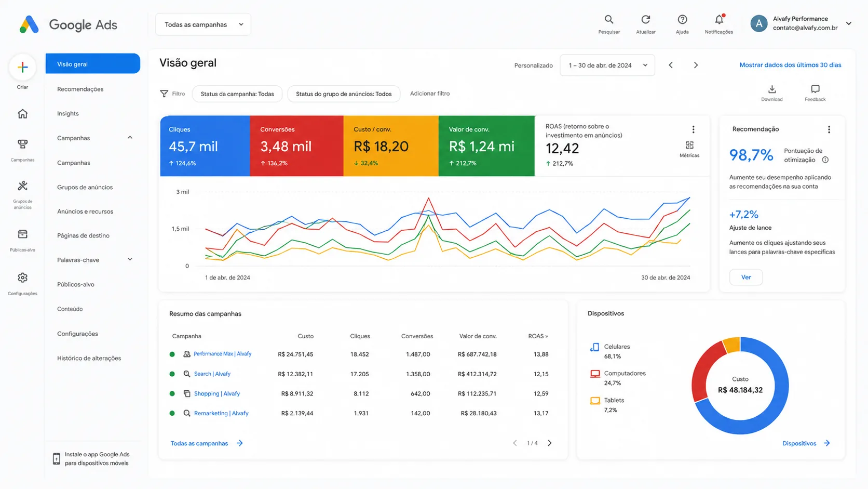Screen dimensions: 868x489
Task: Open Públicos-alvo icon in left rail
Action: [x=22, y=234]
